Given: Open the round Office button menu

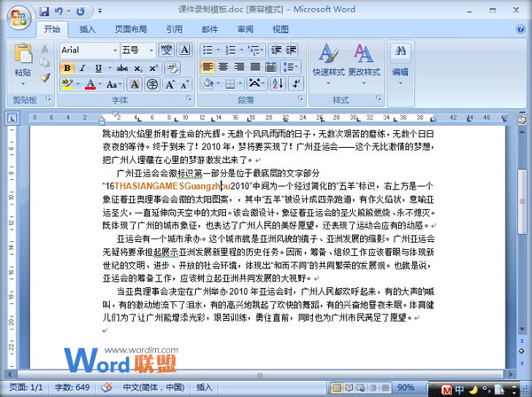Looking at the screenshot, I should coord(19,17).
